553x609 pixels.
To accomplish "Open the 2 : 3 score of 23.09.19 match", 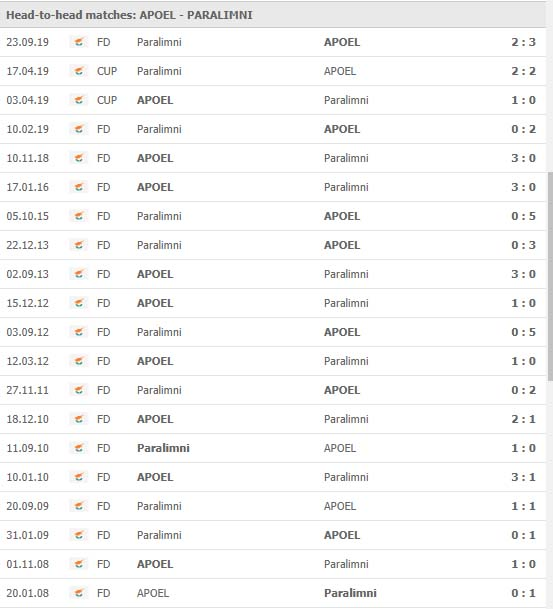I will pos(523,42).
